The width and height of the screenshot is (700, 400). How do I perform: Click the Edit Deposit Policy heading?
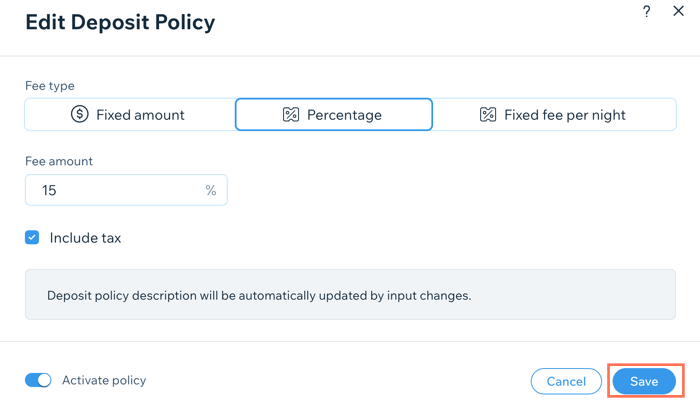tap(120, 22)
